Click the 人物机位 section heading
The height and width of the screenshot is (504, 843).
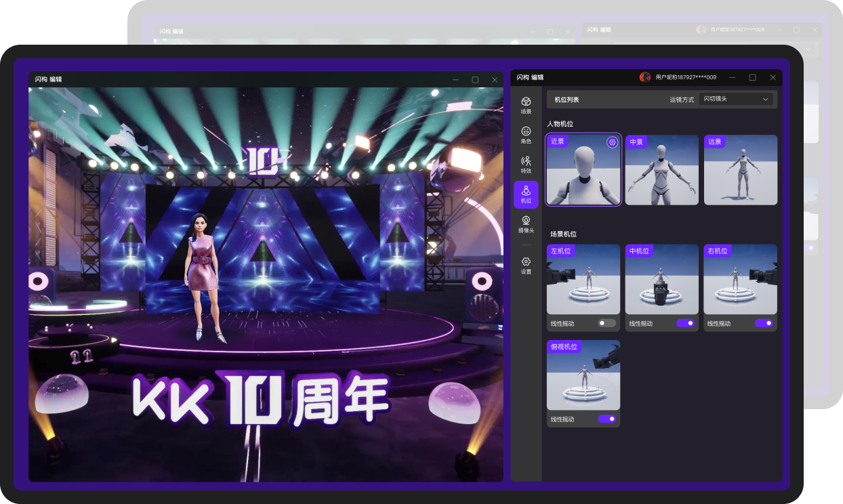point(560,124)
